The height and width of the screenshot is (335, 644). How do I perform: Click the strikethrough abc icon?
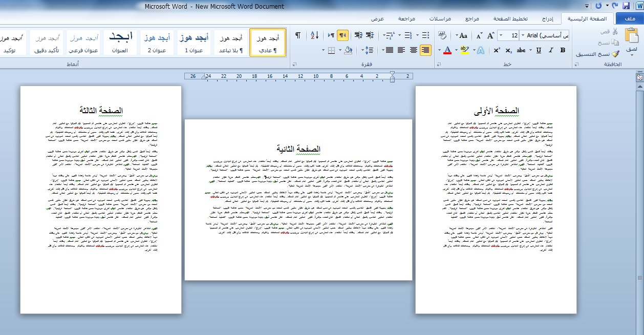click(x=521, y=50)
